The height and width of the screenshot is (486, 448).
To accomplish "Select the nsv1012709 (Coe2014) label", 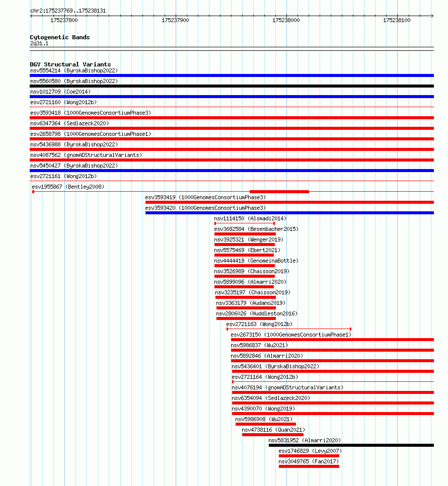I will (60, 92).
